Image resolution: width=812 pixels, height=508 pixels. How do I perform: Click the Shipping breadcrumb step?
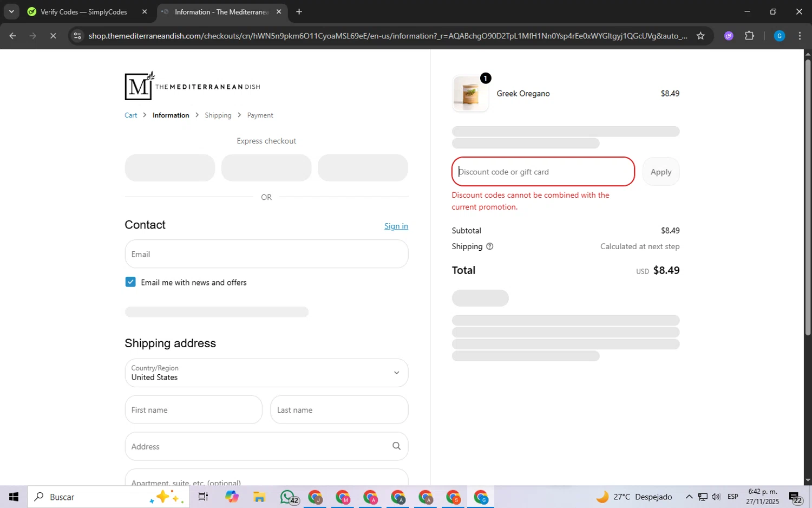[218, 115]
